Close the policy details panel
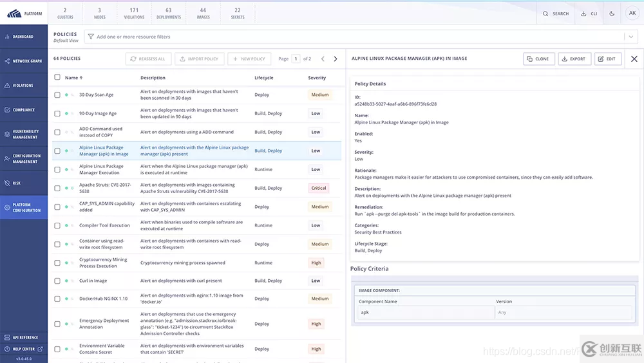Screen dimensions: 644x363 [634, 59]
